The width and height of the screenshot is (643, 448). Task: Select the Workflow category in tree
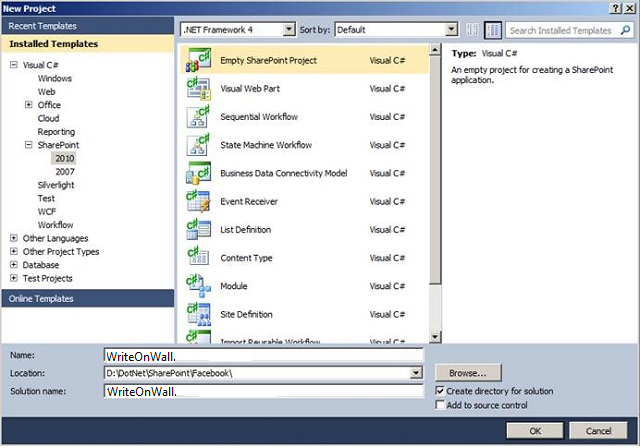[55, 225]
